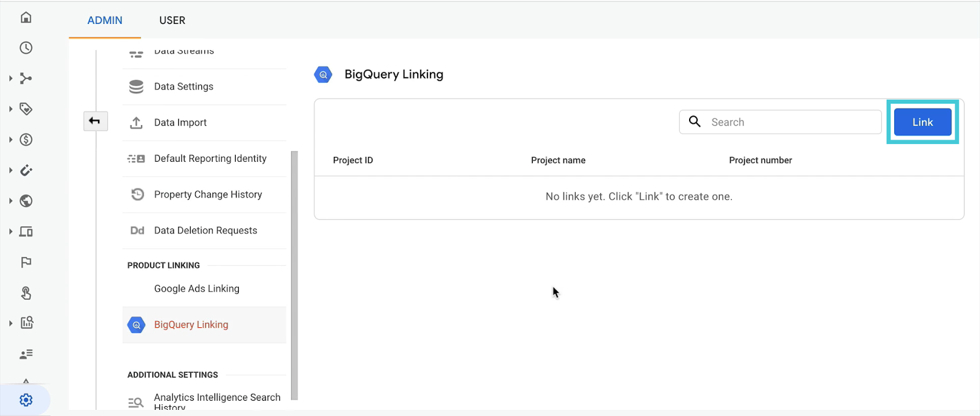Click the back arrow collapse button
The width and height of the screenshot is (980, 416).
(95, 121)
